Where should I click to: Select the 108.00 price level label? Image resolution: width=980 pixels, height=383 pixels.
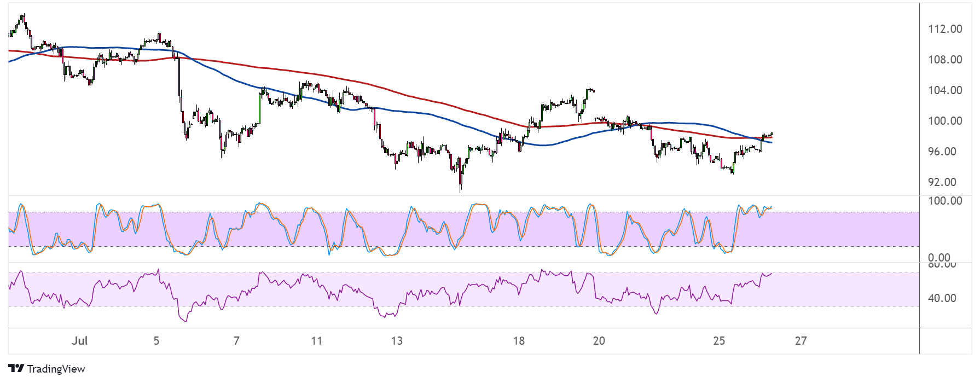click(x=945, y=60)
